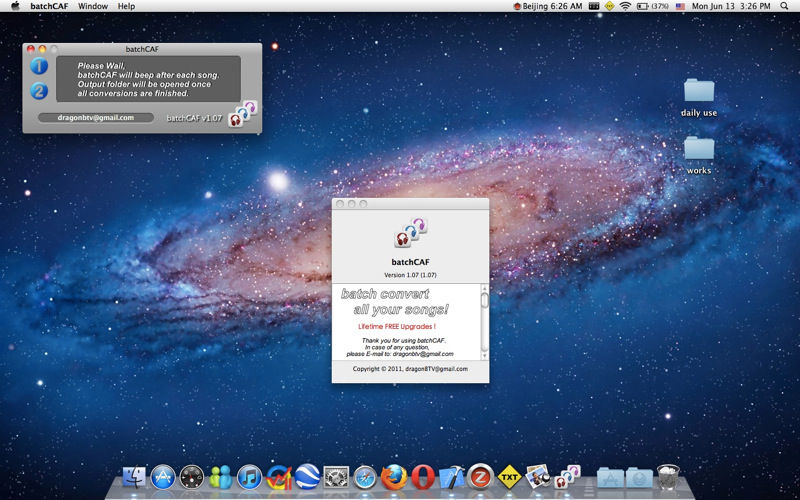Click the About window scrollbar thumb
The height and width of the screenshot is (500, 800).
point(485,300)
